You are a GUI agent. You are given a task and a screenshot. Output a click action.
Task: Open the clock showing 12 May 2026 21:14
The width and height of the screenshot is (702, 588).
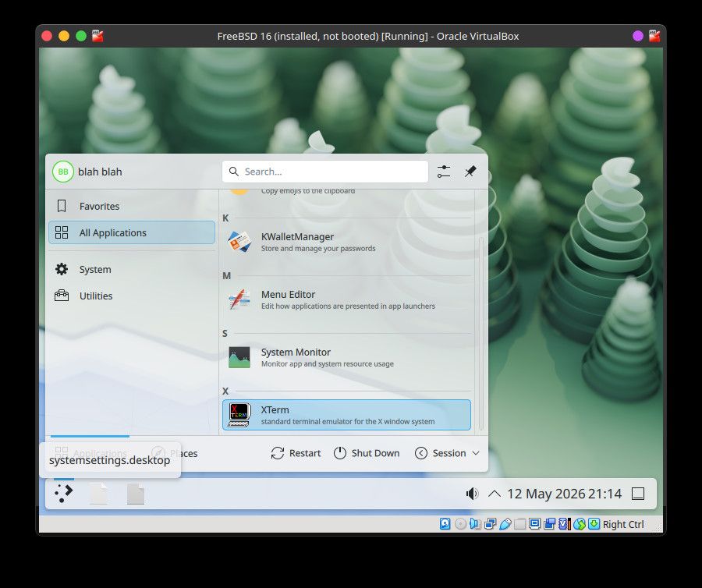click(x=564, y=494)
